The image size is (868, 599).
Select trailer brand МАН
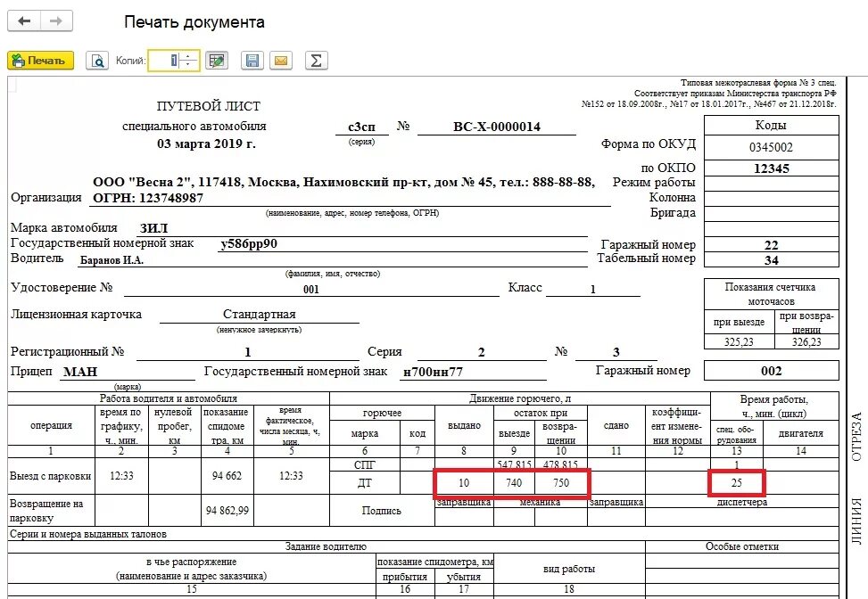point(80,372)
